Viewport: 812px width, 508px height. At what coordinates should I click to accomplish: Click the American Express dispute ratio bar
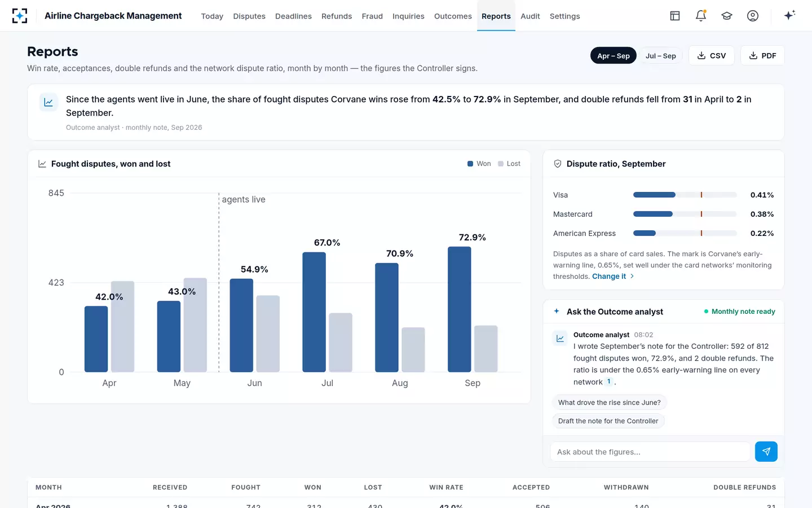685,233
